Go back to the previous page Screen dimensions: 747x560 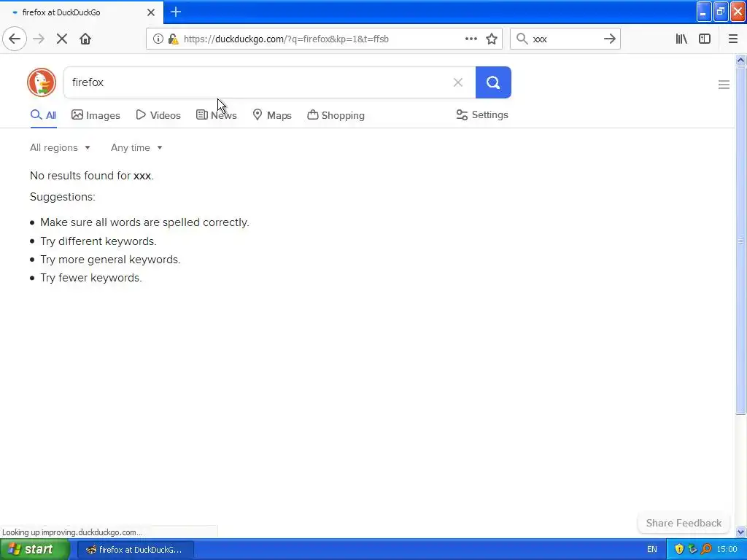15,39
